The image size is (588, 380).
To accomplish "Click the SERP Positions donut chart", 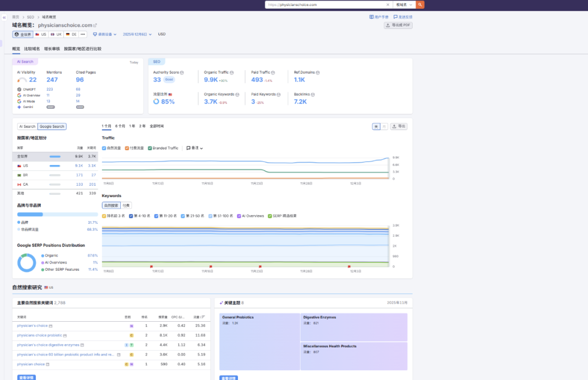I will (27, 262).
